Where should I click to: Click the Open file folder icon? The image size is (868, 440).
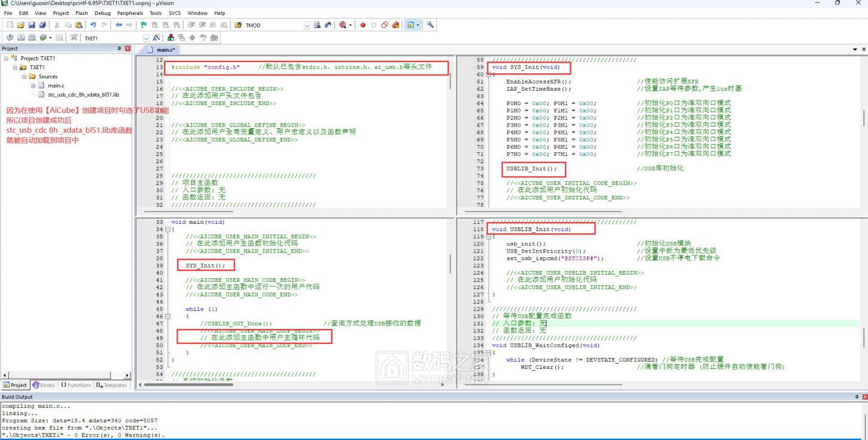21,25
